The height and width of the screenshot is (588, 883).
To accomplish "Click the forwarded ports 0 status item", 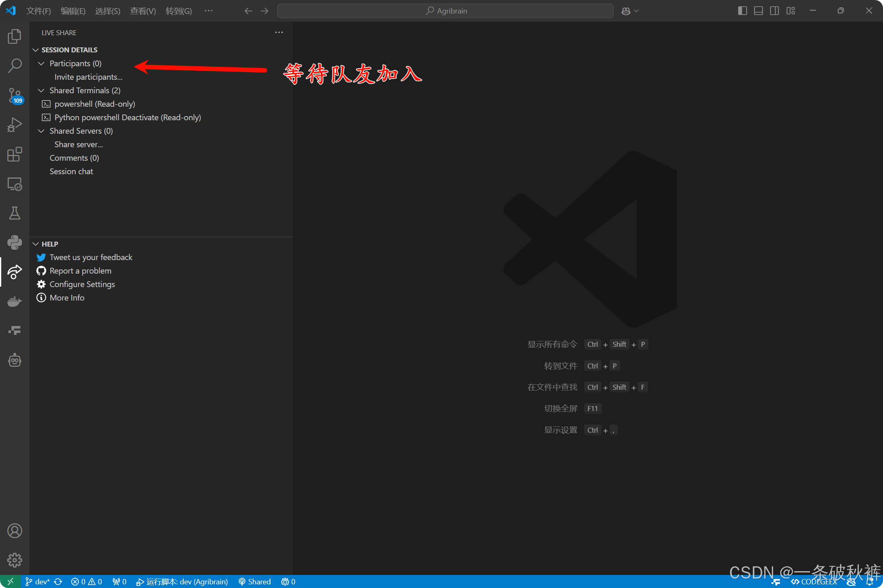I will coord(119,581).
